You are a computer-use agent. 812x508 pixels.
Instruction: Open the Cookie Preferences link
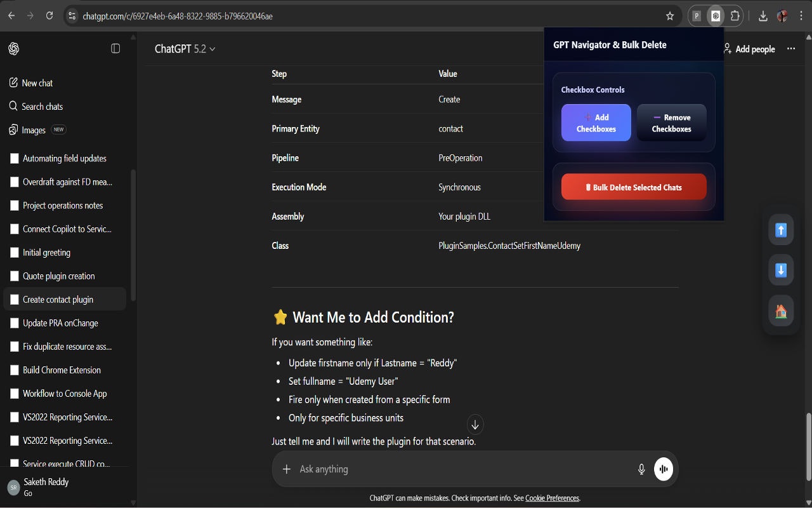(552, 498)
